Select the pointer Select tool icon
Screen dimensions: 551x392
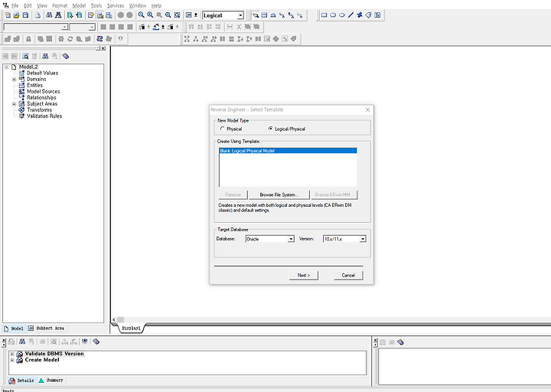[x=256, y=15]
